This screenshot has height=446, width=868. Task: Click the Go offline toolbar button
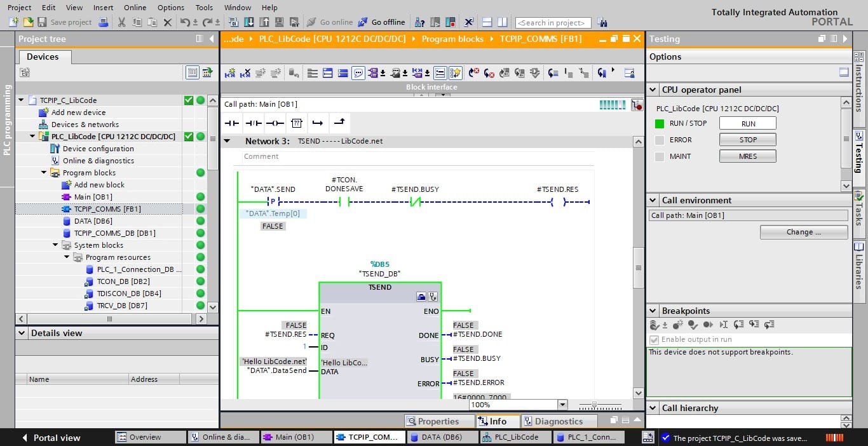tap(381, 22)
